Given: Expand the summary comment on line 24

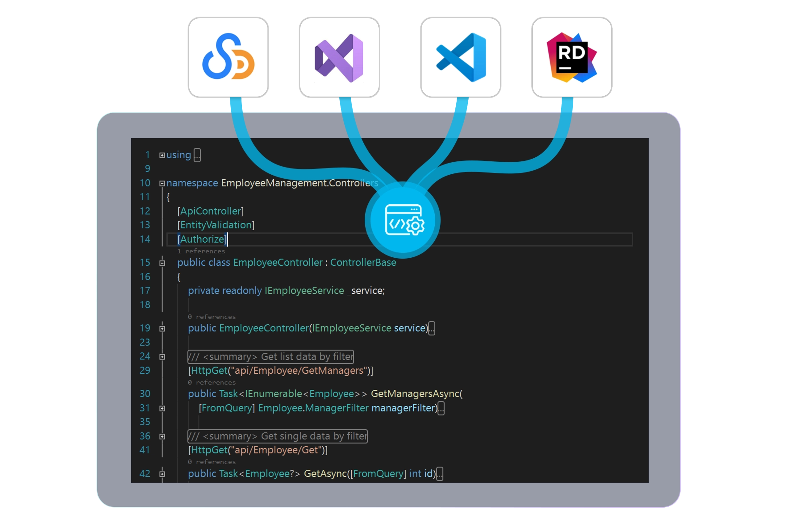Looking at the screenshot, I should pos(162,357).
